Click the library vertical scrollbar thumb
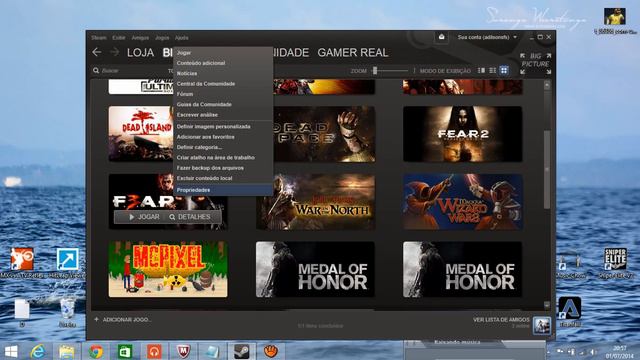This screenshot has width=640, height=360. (x=547, y=169)
